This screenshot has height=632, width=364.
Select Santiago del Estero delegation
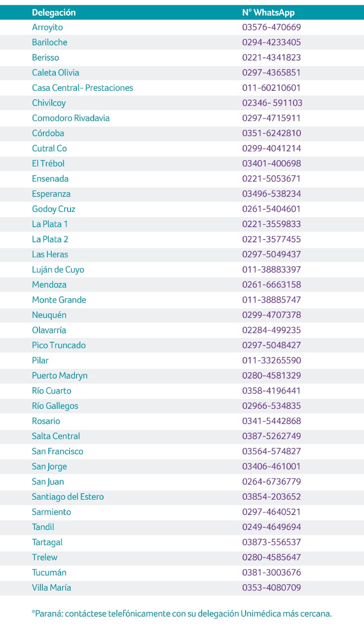(68, 497)
